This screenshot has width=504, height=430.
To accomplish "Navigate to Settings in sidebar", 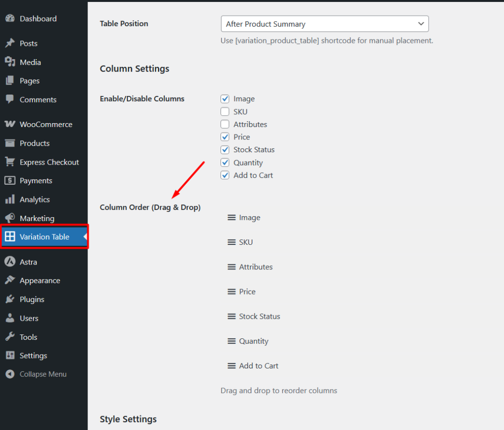I will [x=33, y=356].
